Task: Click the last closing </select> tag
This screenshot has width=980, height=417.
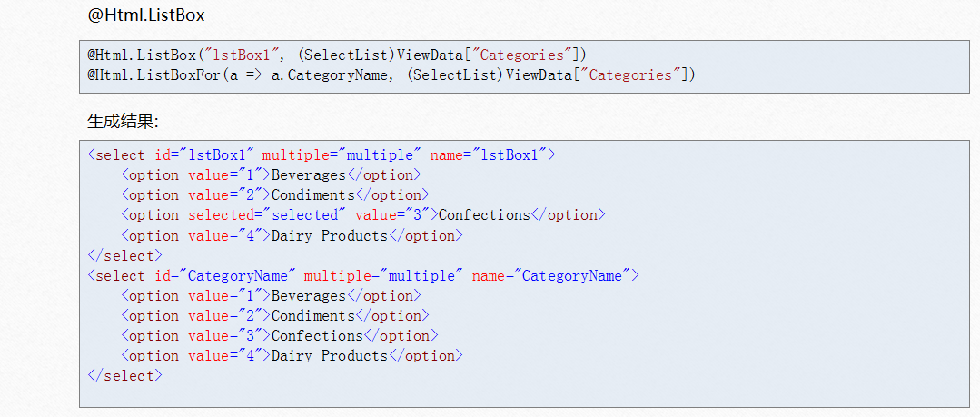Action: pyautogui.click(x=125, y=376)
